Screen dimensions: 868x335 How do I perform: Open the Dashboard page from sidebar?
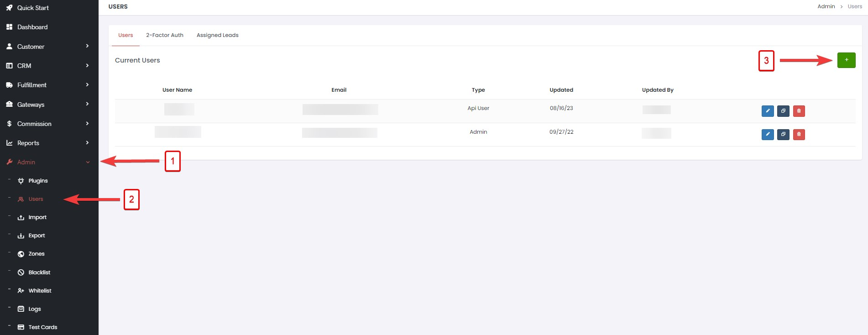(32, 27)
